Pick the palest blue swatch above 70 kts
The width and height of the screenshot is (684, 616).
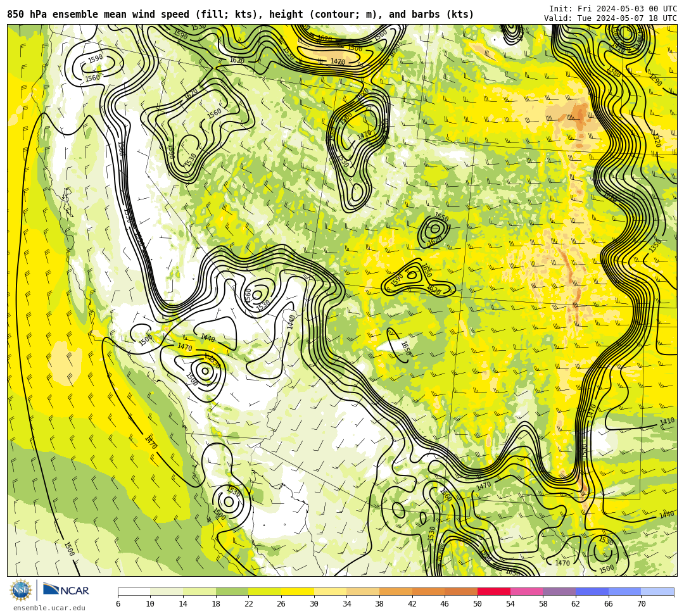click(x=657, y=591)
